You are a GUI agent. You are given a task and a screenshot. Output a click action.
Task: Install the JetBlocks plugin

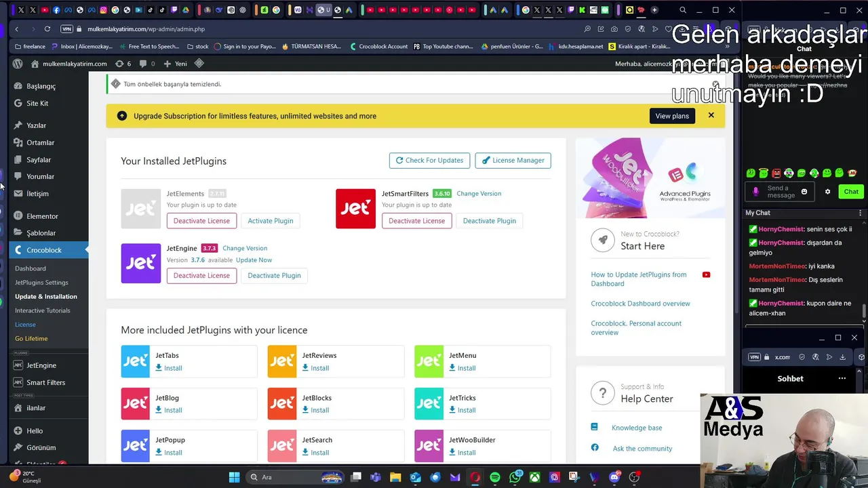click(x=315, y=410)
